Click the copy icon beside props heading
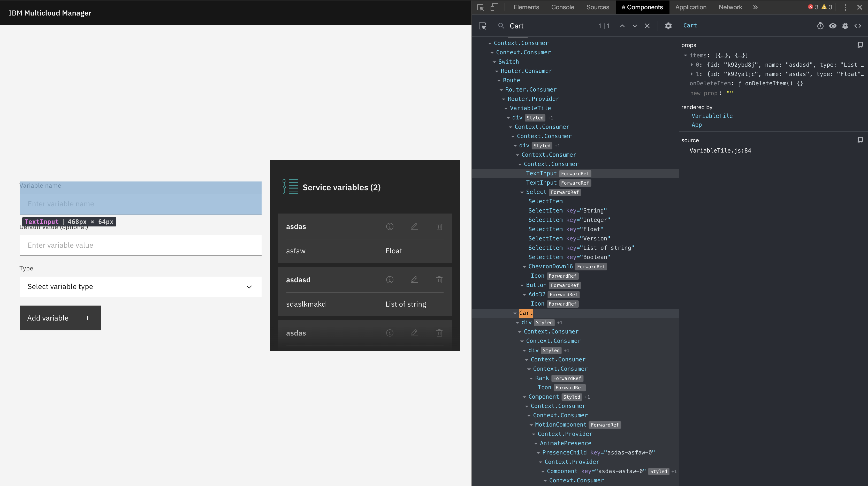 pyautogui.click(x=859, y=45)
